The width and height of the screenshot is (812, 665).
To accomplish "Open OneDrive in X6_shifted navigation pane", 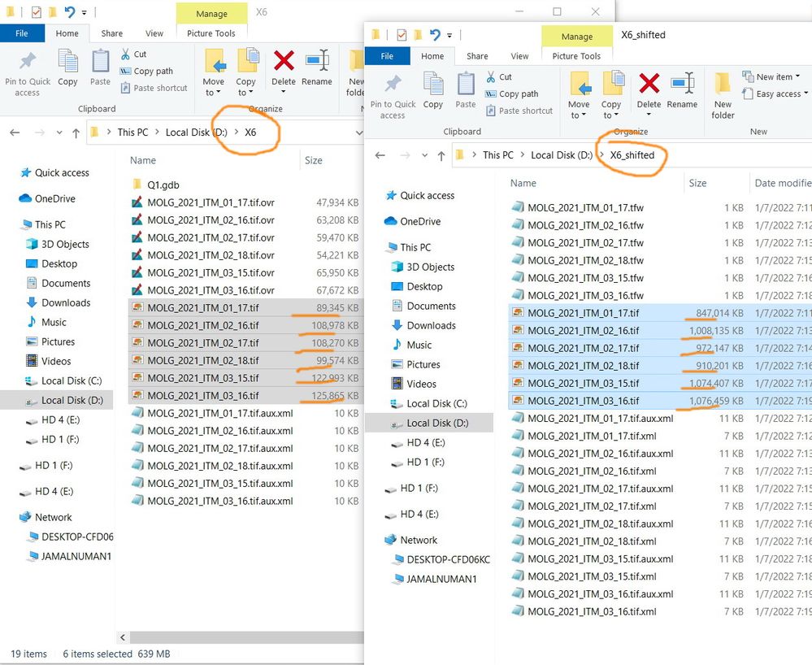I will pyautogui.click(x=412, y=221).
